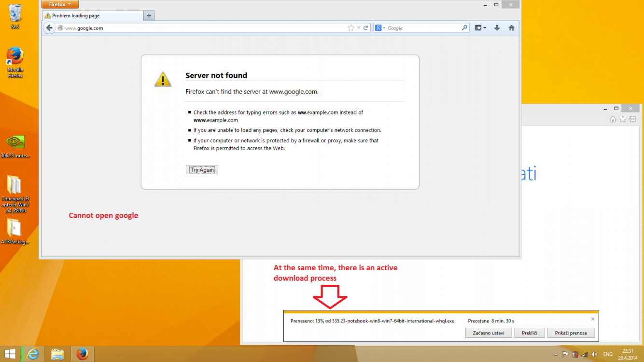Select the Problem loading page tab
Screen dimensions: 644x362
[93, 15]
